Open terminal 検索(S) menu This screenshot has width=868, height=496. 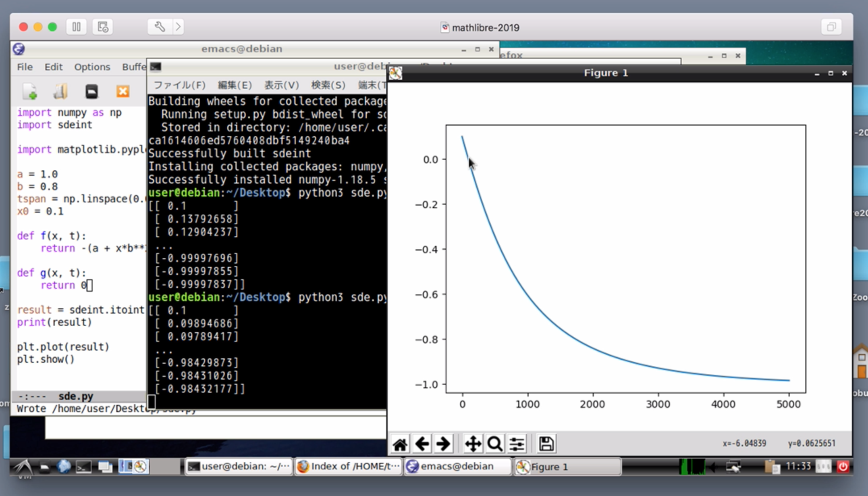coord(328,85)
